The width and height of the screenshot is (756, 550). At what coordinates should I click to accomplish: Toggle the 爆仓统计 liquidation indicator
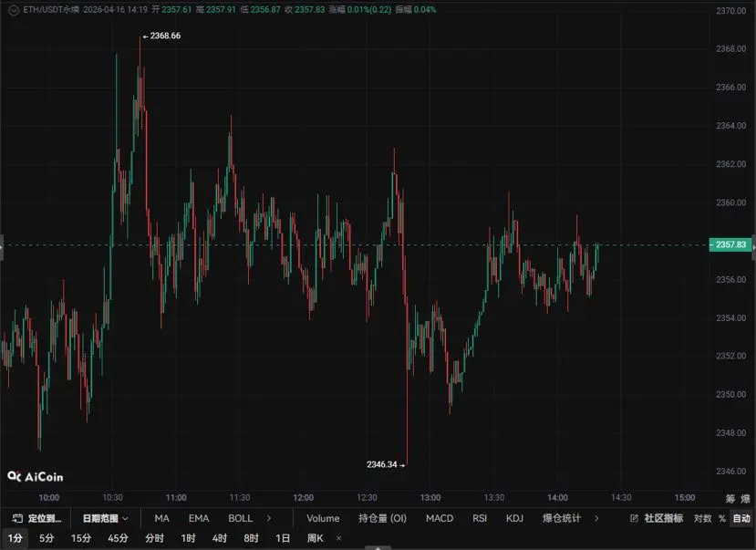(562, 518)
